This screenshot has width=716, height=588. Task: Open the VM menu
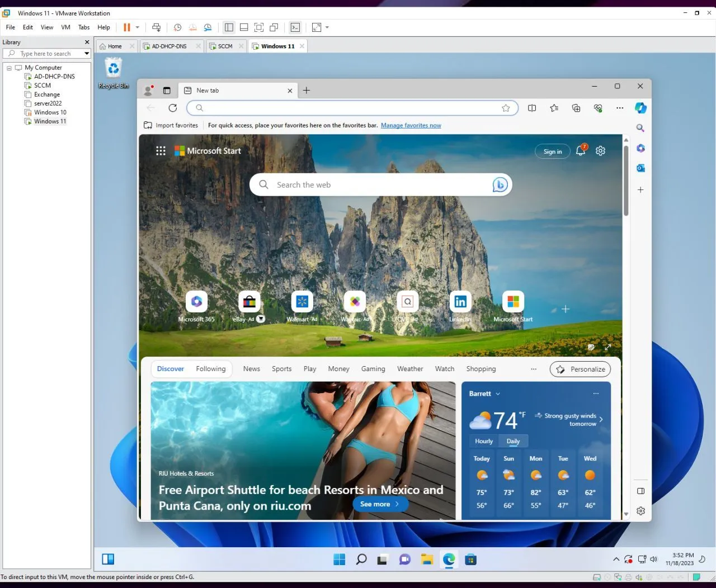pyautogui.click(x=65, y=27)
